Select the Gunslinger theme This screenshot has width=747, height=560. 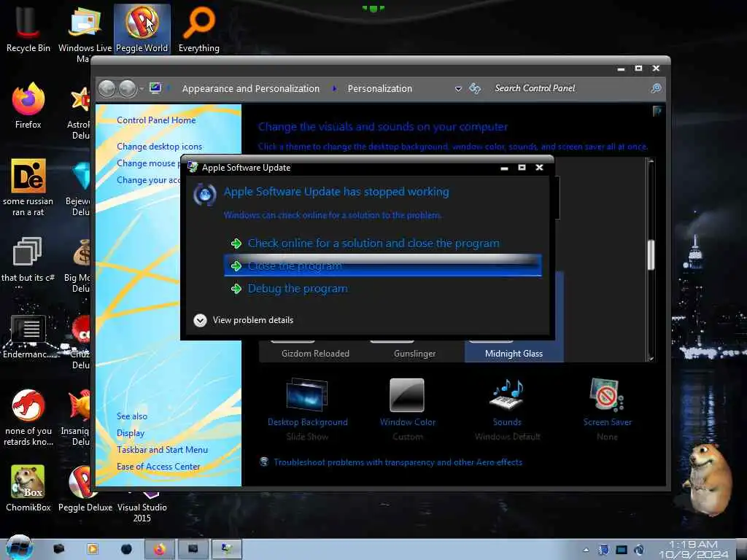tap(414, 354)
